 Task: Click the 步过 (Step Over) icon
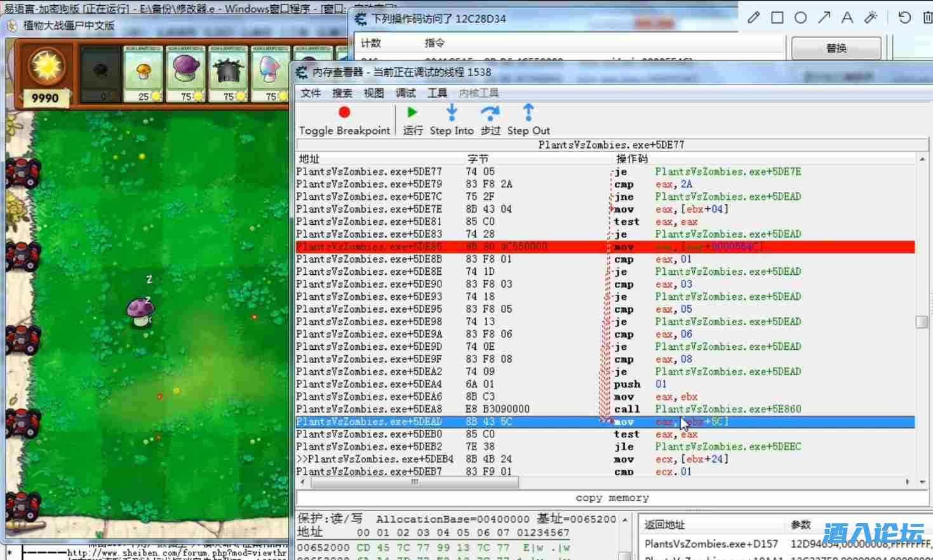pos(490,113)
